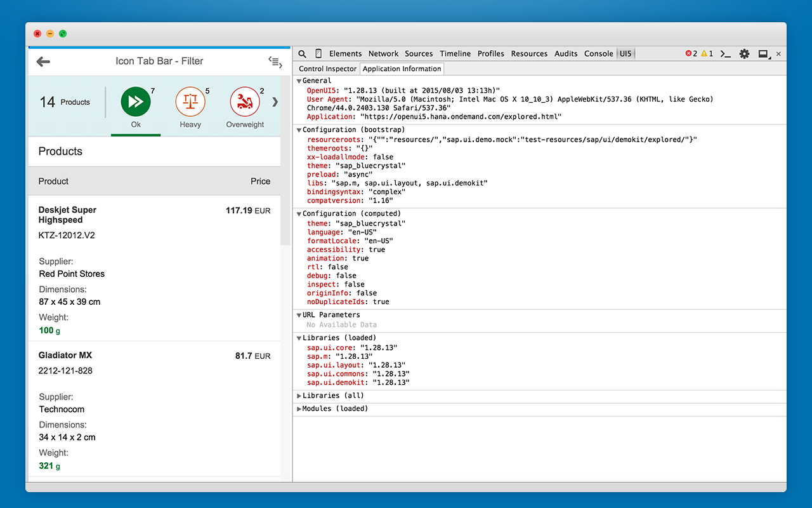Image resolution: width=812 pixels, height=508 pixels.
Task: Open DevTools element search magnifier
Action: [302, 53]
